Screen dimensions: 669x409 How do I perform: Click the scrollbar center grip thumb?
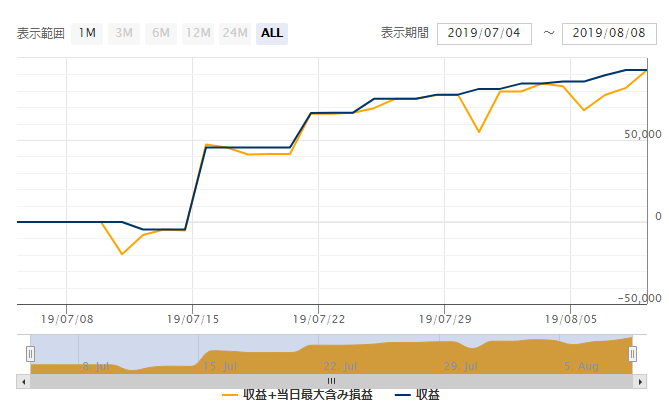coord(332,381)
